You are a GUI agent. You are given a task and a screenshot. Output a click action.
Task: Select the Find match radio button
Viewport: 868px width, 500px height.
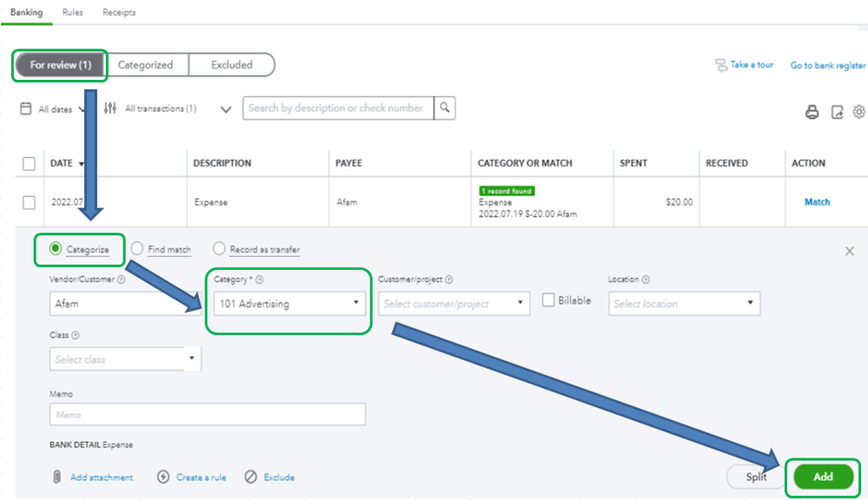137,248
